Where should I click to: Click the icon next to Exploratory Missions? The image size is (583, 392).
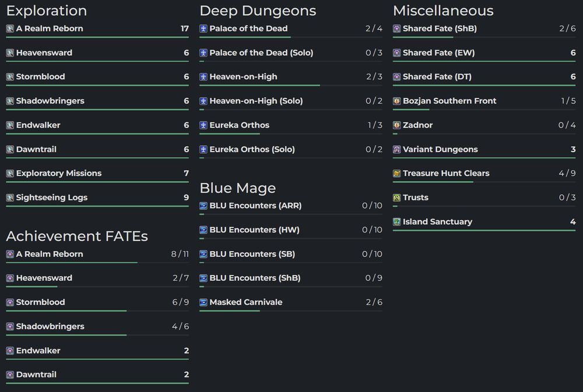pyautogui.click(x=10, y=174)
